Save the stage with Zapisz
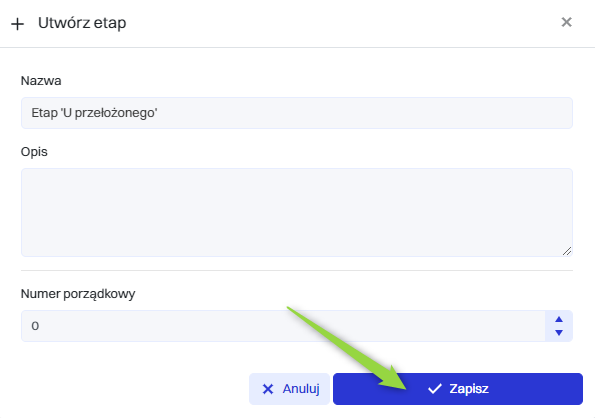595x418 pixels. pos(458,389)
